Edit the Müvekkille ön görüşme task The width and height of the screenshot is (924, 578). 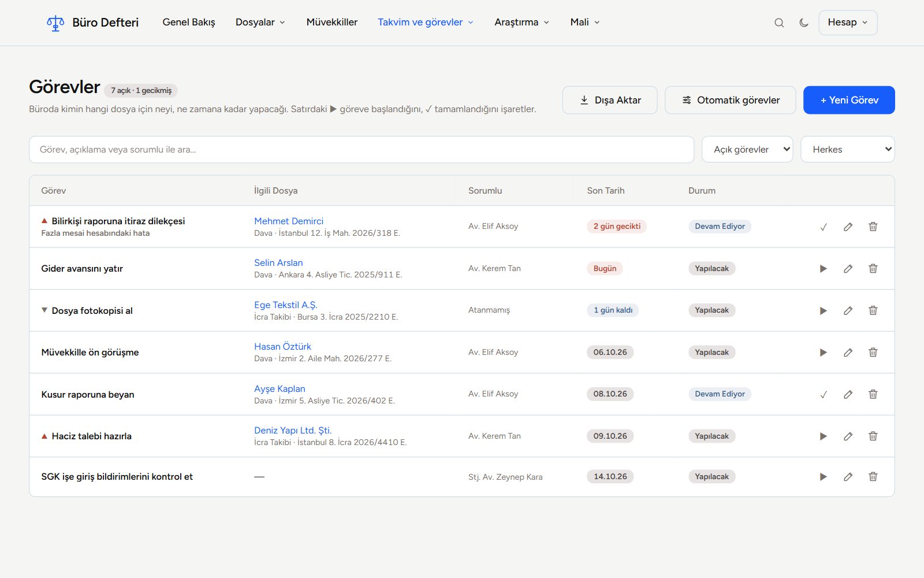pos(848,352)
